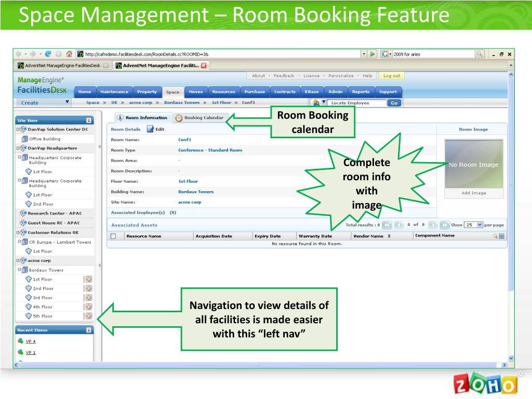Click the Associated Employee(s) link
Image resolution: width=532 pixels, height=399 pixels.
coord(138,212)
